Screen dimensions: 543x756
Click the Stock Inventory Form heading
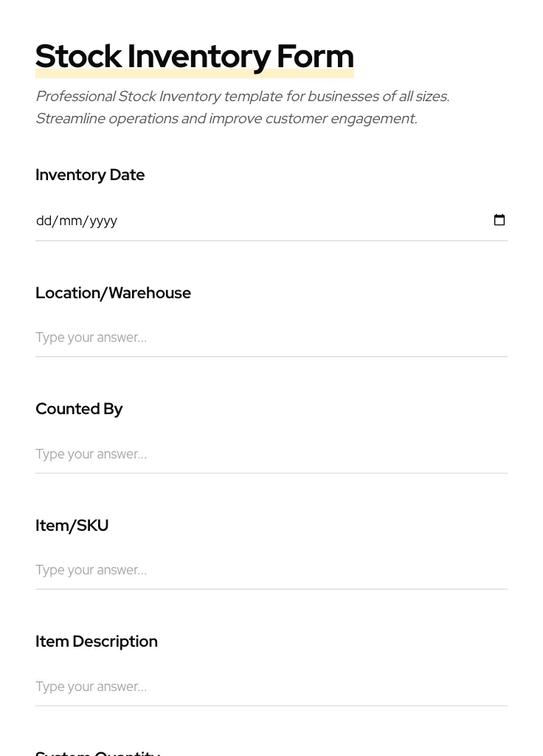195,56
